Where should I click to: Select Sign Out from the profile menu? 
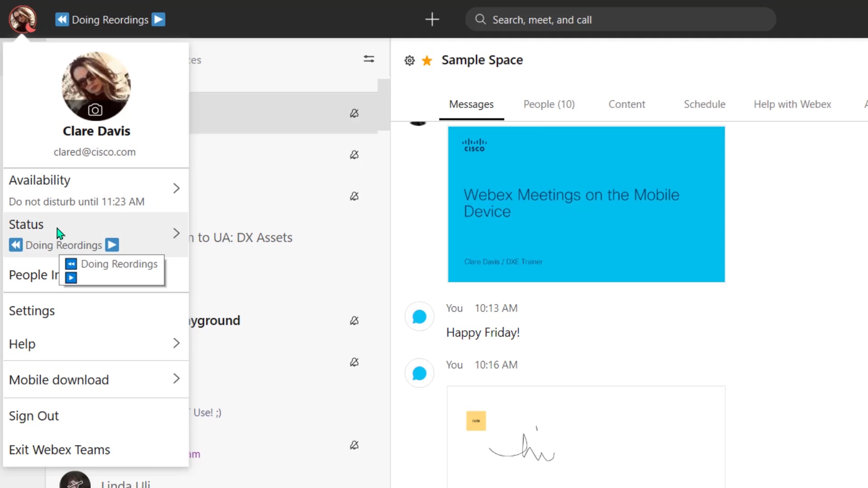34,416
